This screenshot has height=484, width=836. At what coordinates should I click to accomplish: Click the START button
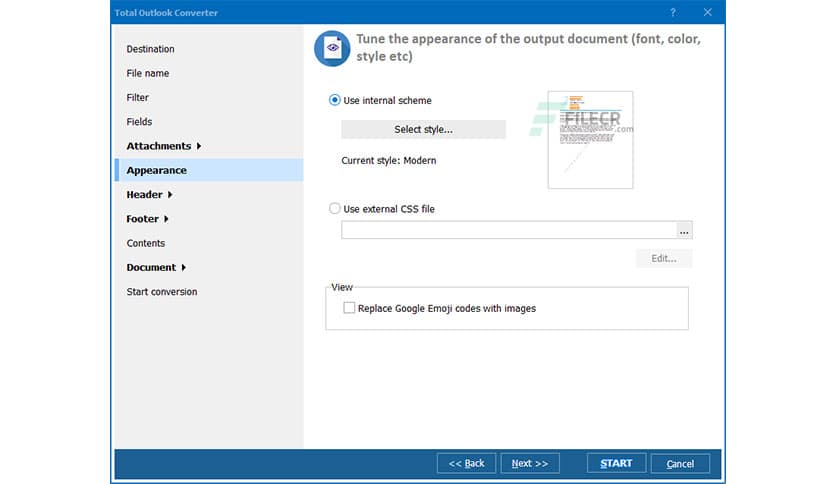tap(616, 463)
